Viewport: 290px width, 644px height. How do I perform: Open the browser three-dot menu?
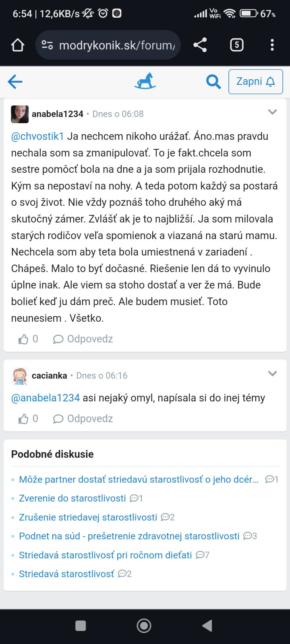coord(272,45)
